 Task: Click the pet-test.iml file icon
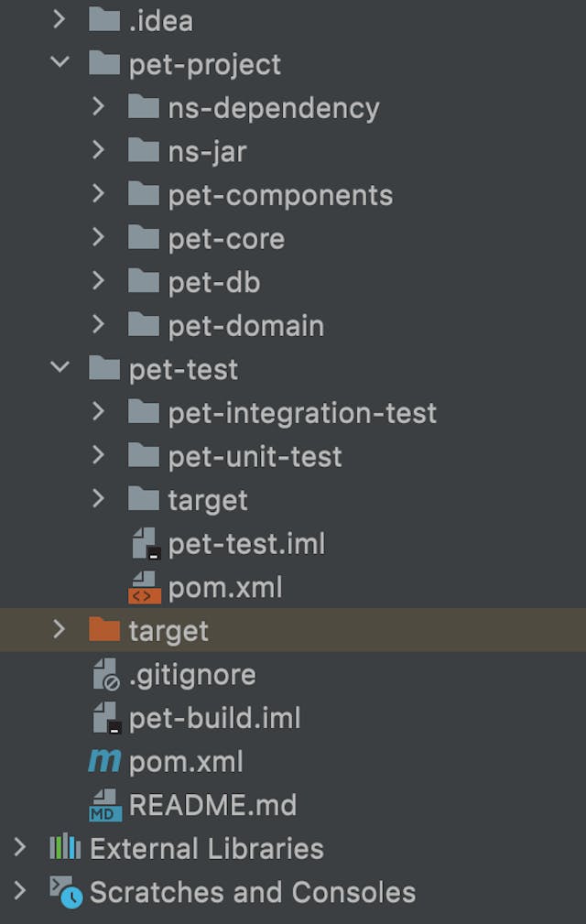145,544
